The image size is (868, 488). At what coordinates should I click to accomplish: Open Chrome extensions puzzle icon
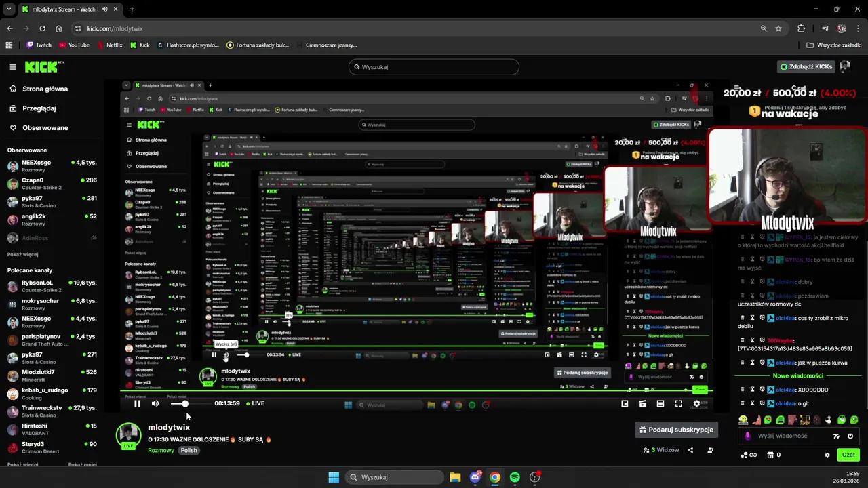coord(802,28)
